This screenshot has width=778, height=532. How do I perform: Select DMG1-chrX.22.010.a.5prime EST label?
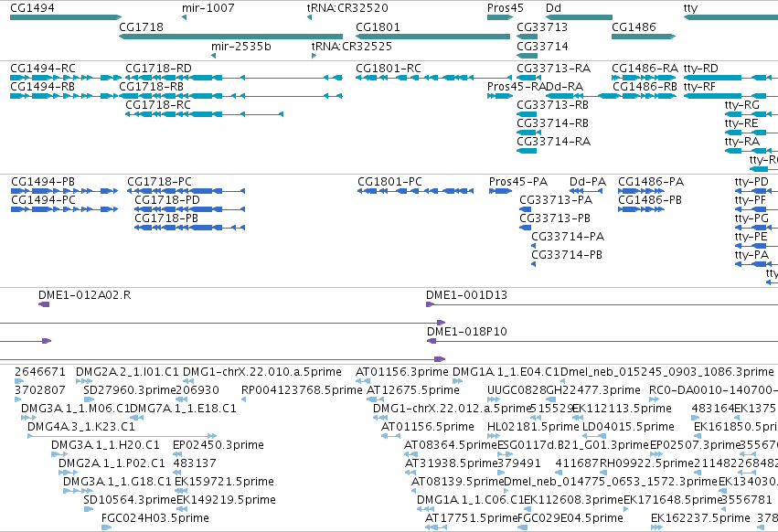tap(262, 372)
